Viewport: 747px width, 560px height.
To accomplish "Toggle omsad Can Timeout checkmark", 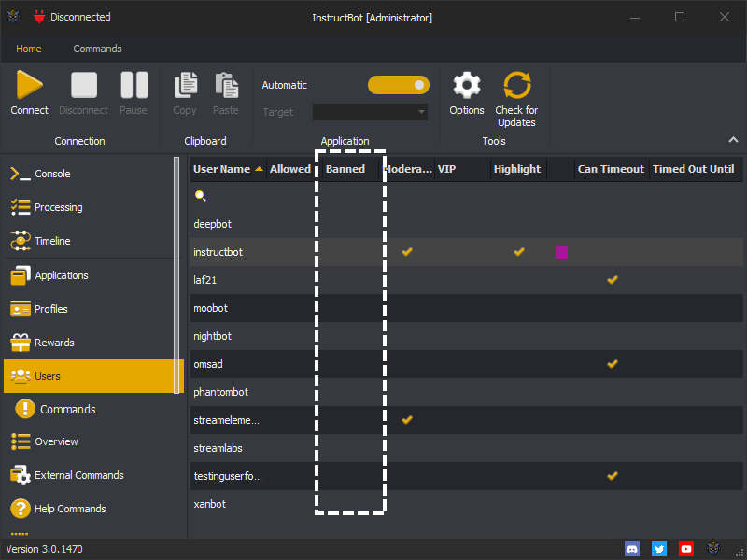I will [613, 364].
